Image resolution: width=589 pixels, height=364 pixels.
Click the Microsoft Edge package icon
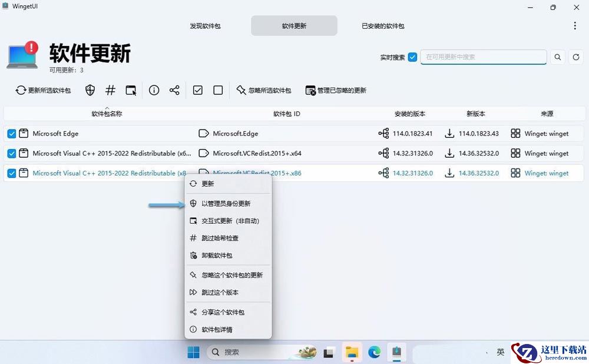click(x=24, y=133)
